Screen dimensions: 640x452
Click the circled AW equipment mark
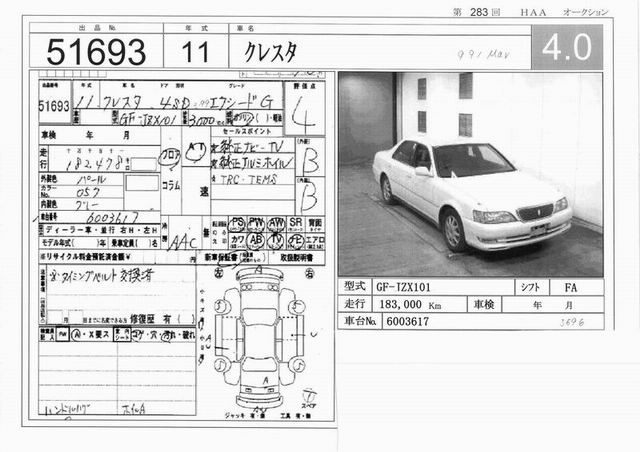276,224
